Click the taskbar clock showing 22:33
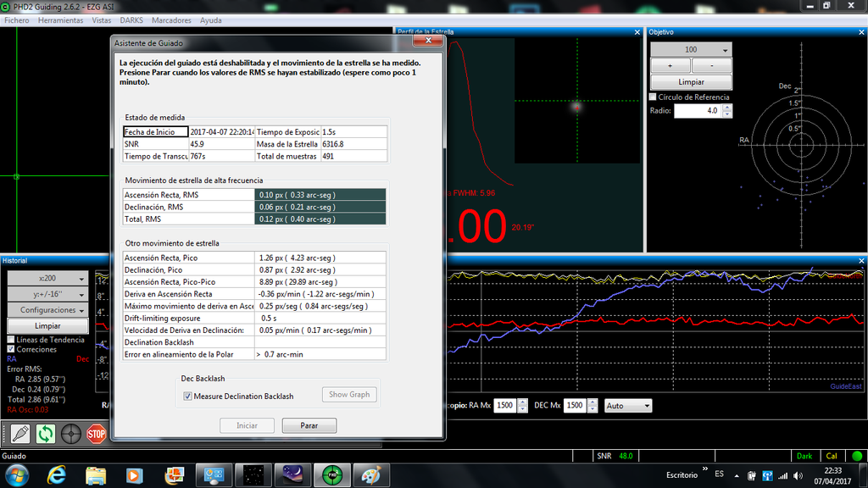868x488 pixels. pyautogui.click(x=833, y=476)
